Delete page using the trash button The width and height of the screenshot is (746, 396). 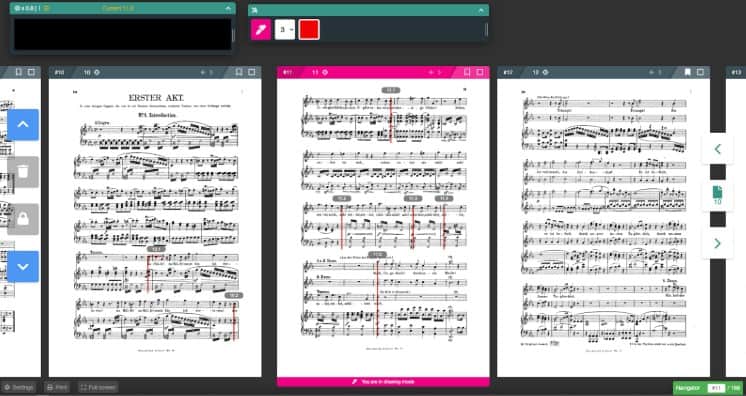23,172
